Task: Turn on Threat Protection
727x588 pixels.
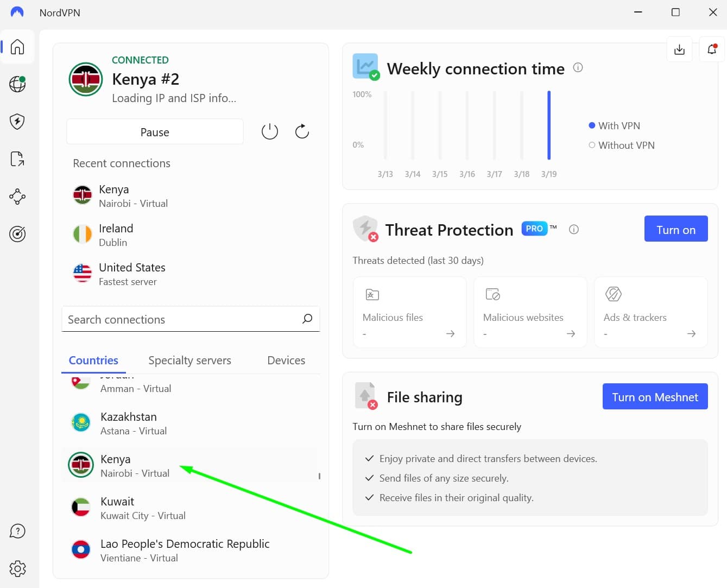Action: click(676, 229)
